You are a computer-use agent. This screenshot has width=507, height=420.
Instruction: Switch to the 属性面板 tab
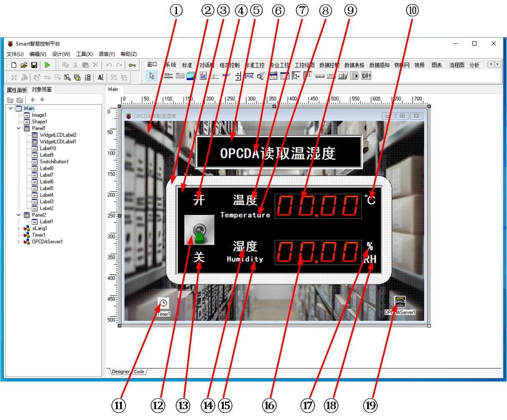(x=17, y=90)
